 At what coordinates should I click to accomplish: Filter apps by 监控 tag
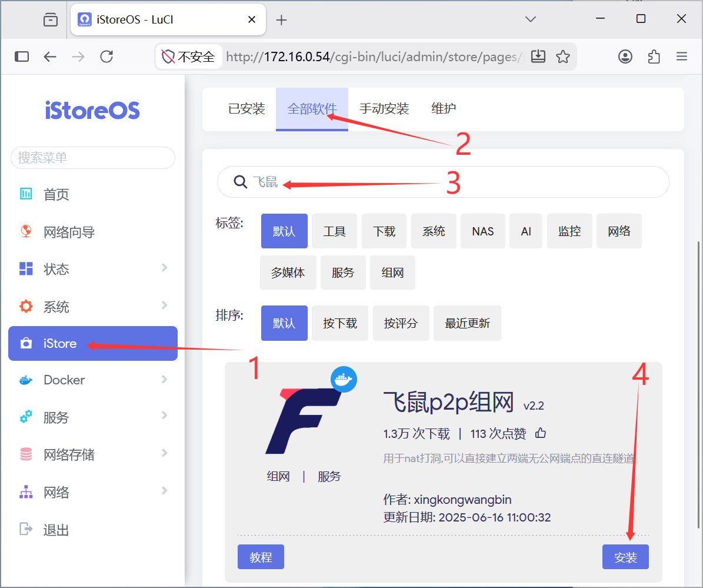(x=569, y=231)
